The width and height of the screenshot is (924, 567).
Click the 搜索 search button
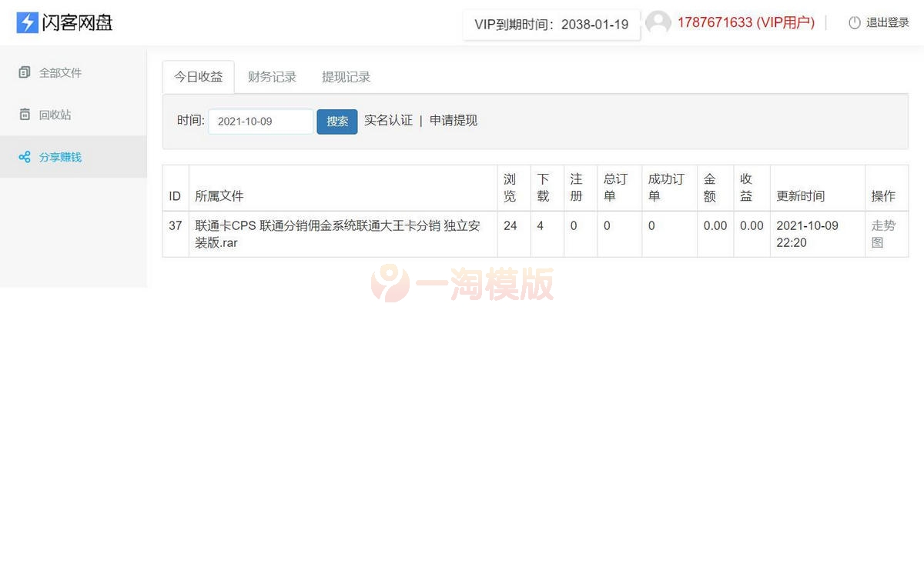point(336,121)
